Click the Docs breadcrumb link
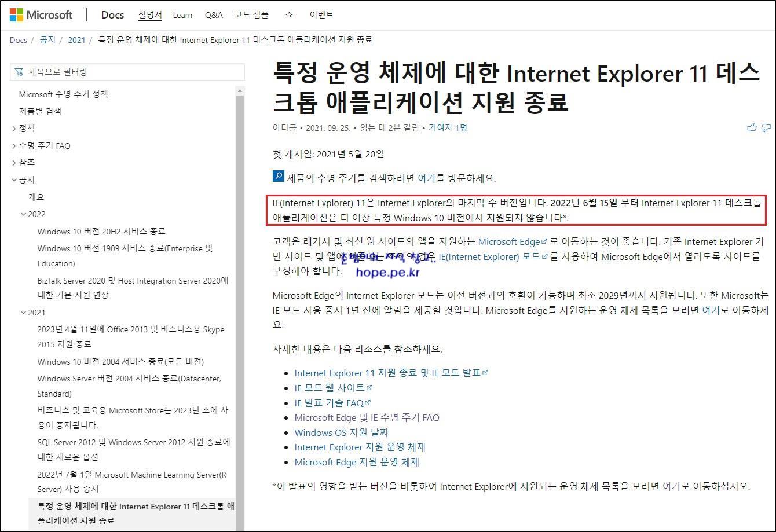Screen dimensions: 776x532 pyautogui.click(x=19, y=40)
